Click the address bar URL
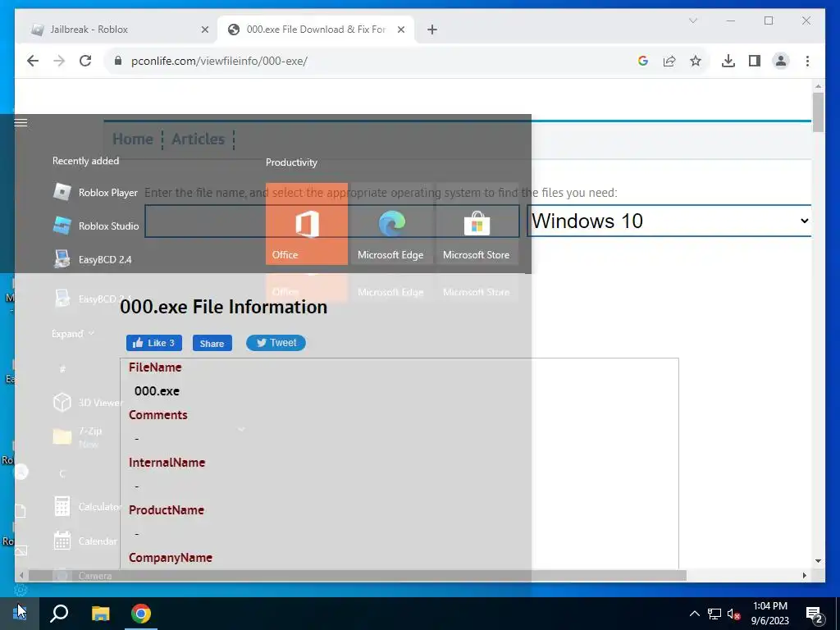 219,61
